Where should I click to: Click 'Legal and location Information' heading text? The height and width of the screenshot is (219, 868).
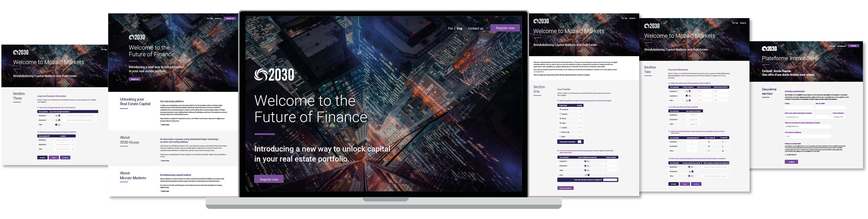click(52, 96)
